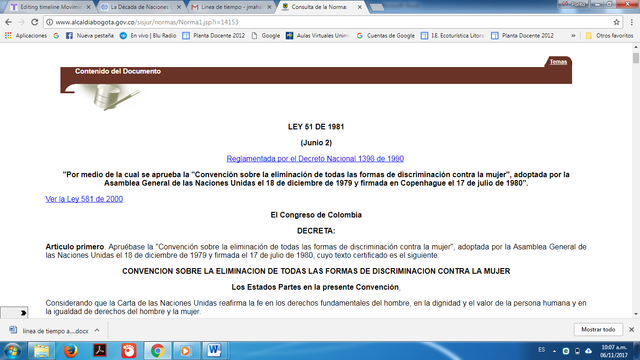The image size is (640, 360).
Task: Click the ES language indicator
Action: pos(541,350)
